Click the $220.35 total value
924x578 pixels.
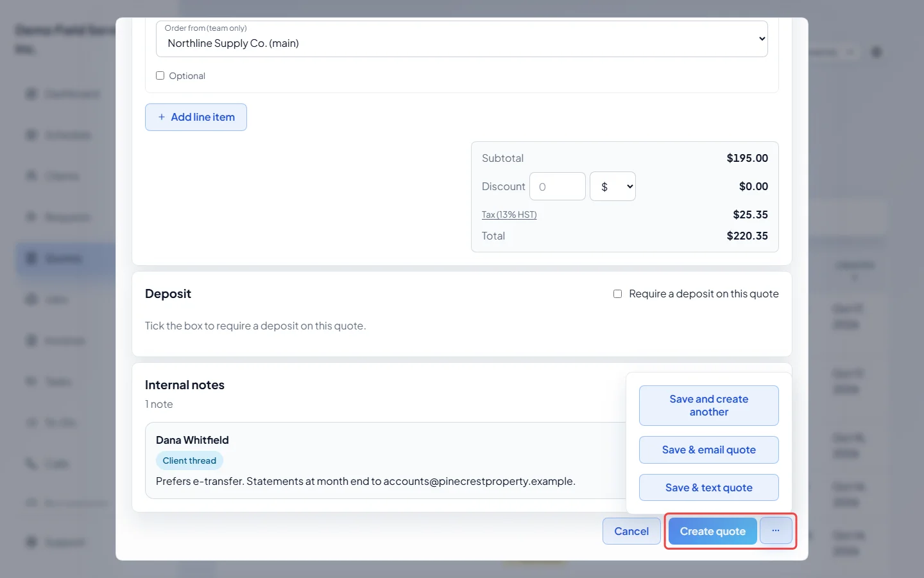pyautogui.click(x=747, y=236)
